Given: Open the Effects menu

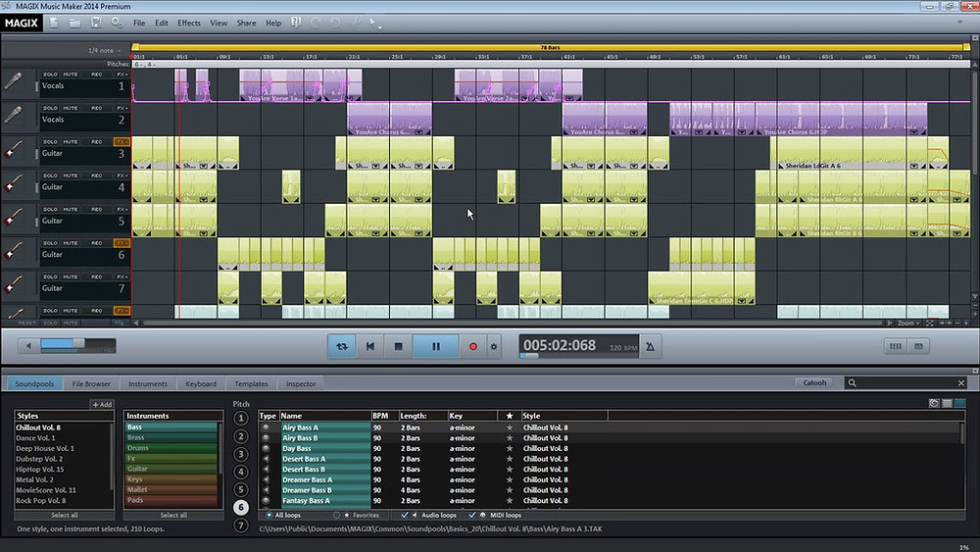Looking at the screenshot, I should point(189,23).
